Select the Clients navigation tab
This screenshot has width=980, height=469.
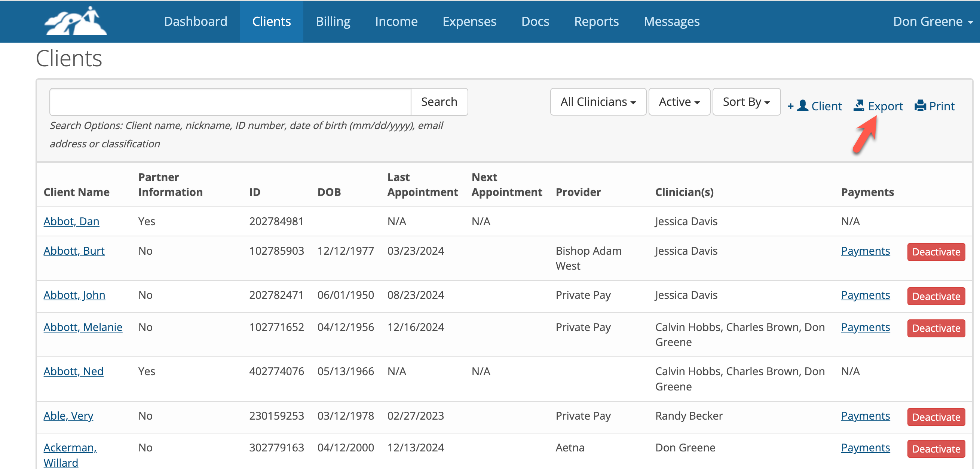(271, 21)
